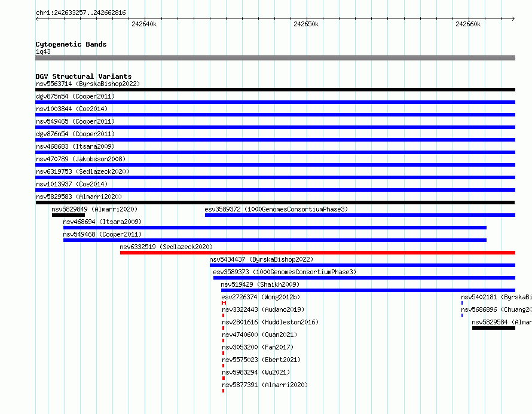This screenshot has width=532, height=414.
Task: Click nsv5402181 variant label at right
Action: 496,297
